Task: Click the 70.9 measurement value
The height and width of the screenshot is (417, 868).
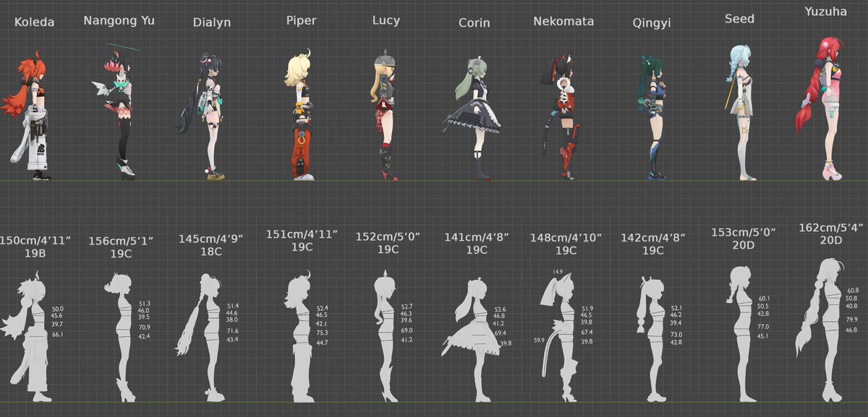Action: 143,327
